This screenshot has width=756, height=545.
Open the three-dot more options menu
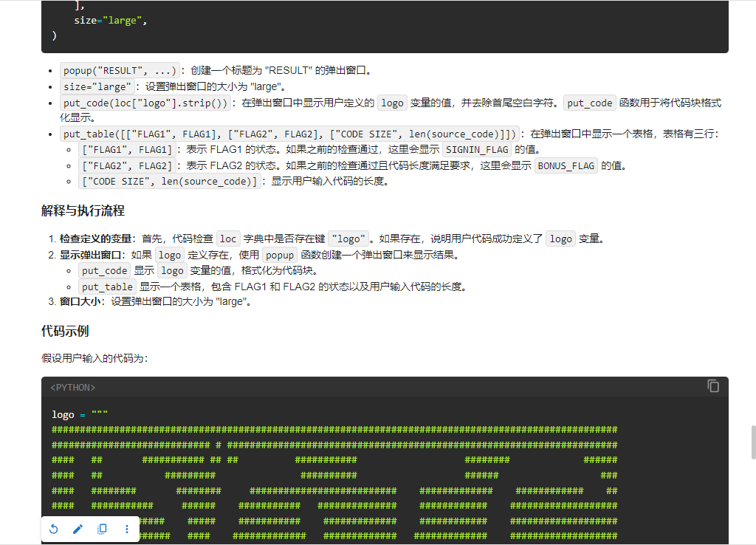click(x=126, y=529)
